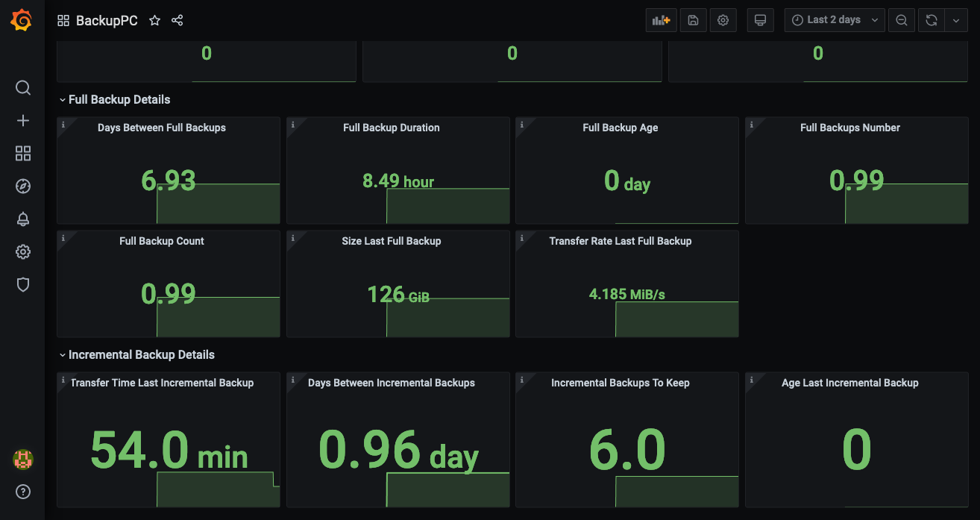This screenshot has width=980, height=520.
Task: Click the Add panel button
Action: (661, 20)
